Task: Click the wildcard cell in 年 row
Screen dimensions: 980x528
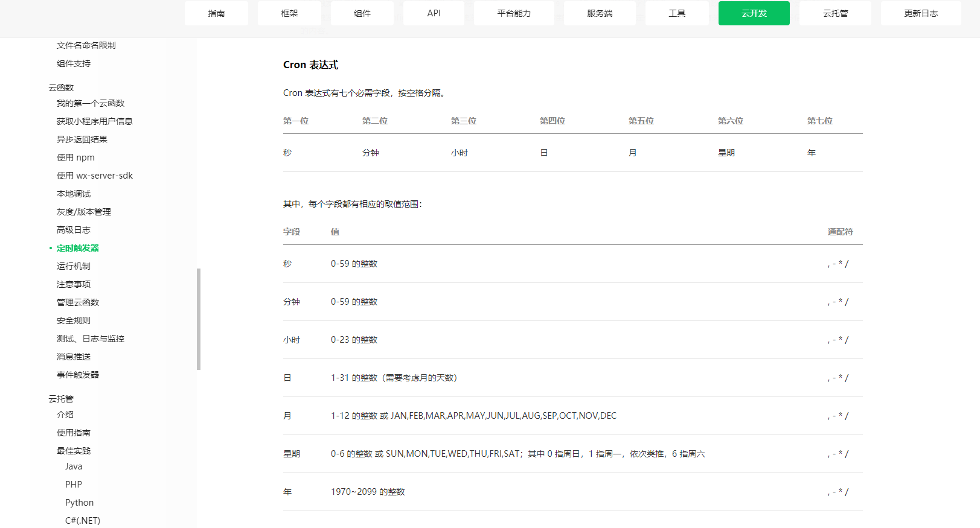Action: pos(838,492)
